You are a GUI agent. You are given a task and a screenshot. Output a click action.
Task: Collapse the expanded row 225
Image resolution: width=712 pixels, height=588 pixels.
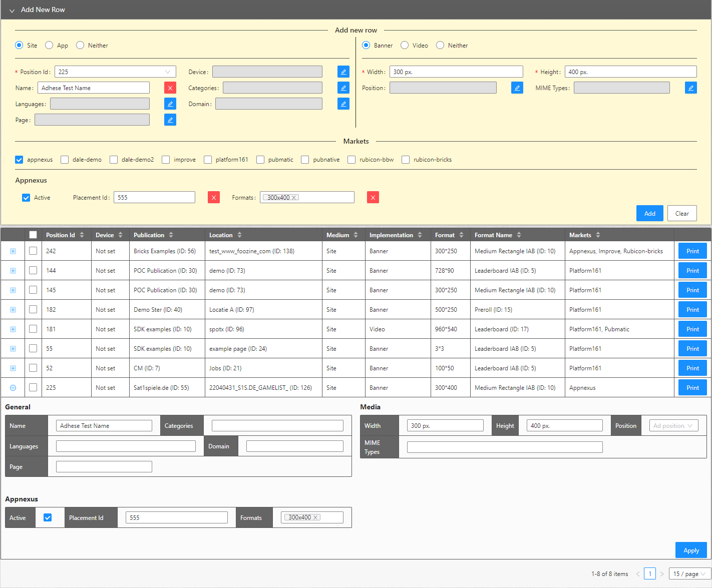[13, 388]
